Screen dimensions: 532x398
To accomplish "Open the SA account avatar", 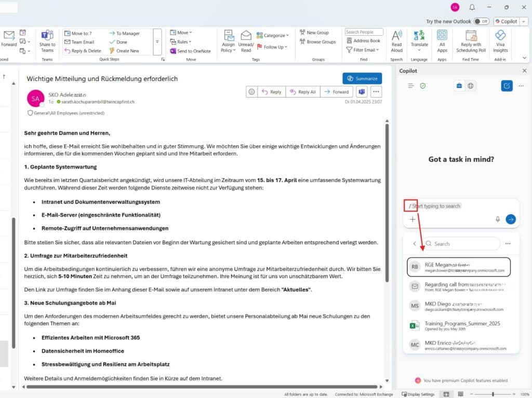I will [455, 7].
